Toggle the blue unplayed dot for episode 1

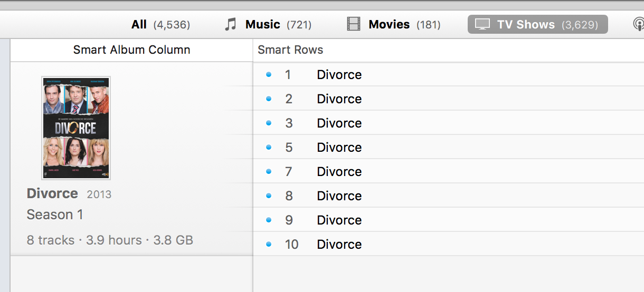[x=269, y=75]
